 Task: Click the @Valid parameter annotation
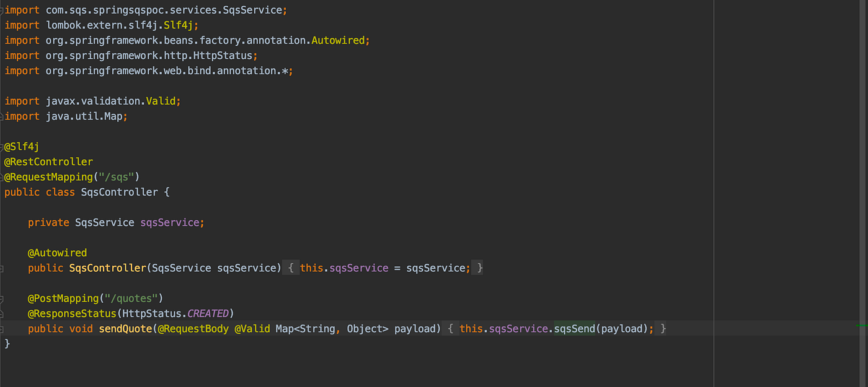click(x=252, y=329)
